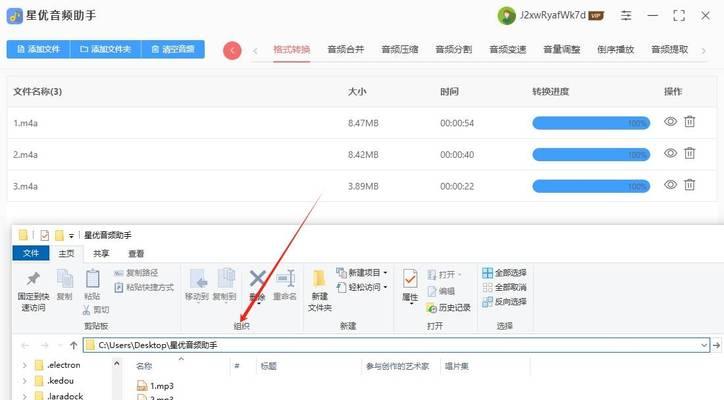Switch to the 音频压缩 tab
This screenshot has width=724, height=400.
coord(400,49)
